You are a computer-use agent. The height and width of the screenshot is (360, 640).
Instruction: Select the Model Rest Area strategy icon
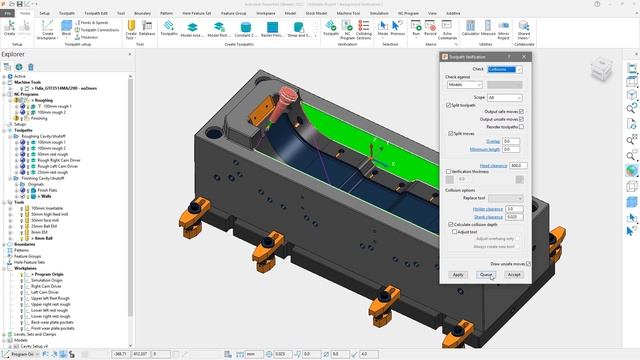(x=219, y=29)
